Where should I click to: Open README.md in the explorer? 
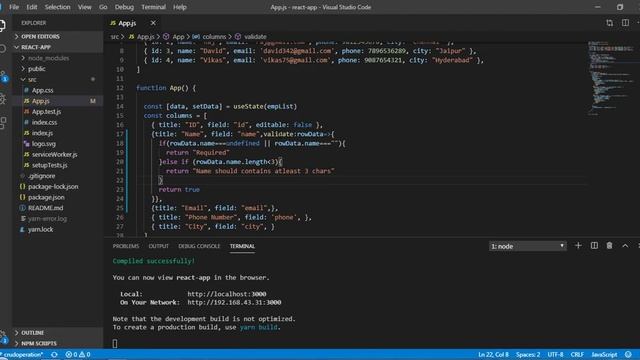45,208
